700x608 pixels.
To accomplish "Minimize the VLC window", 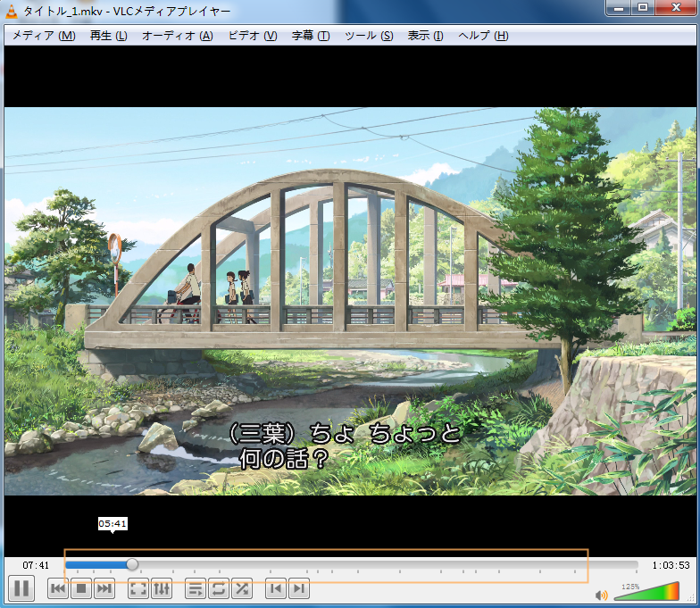I will pyautogui.click(x=619, y=7).
